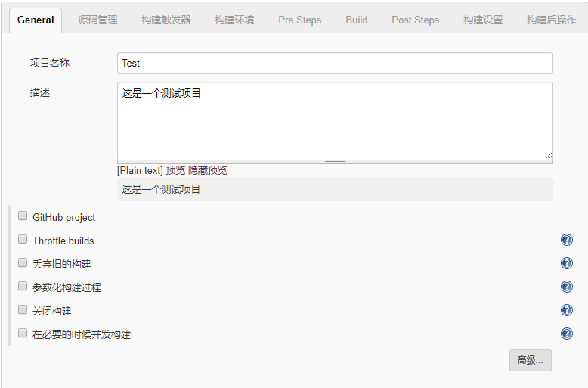
Task: Click the 高级... button
Action: (531, 360)
